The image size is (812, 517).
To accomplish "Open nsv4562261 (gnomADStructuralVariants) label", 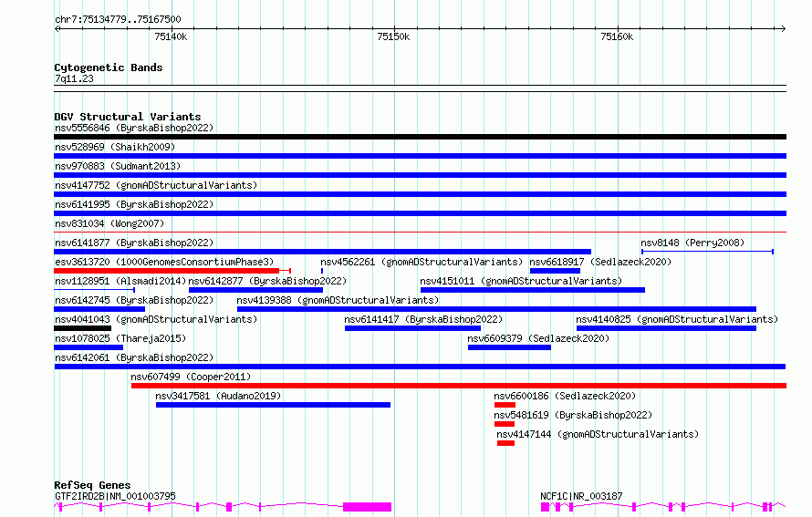I will click(422, 262).
